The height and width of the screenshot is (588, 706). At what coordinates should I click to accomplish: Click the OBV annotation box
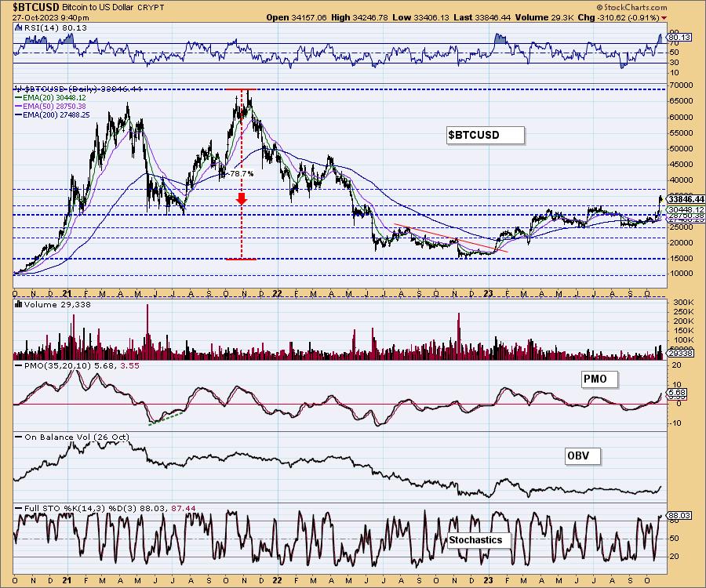tap(583, 456)
